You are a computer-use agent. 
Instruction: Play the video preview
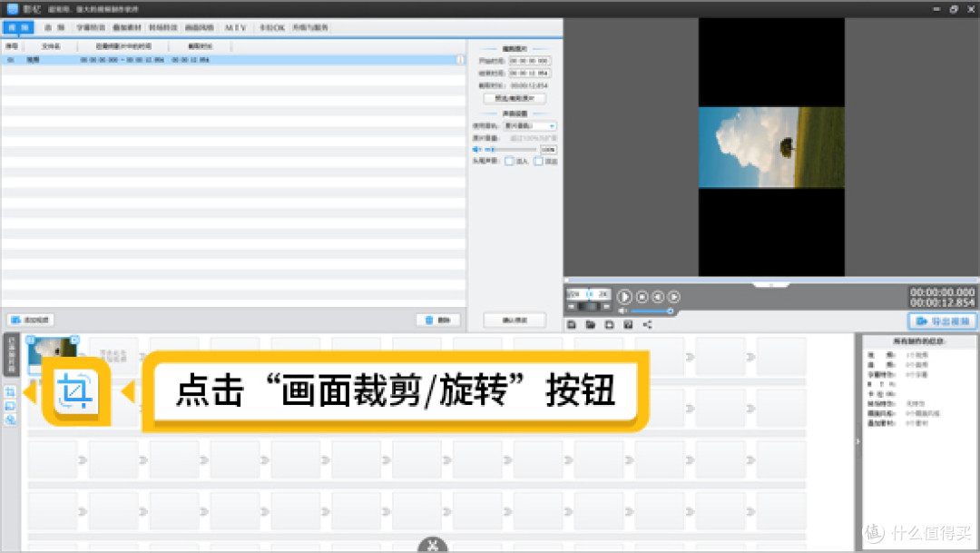coord(623,297)
